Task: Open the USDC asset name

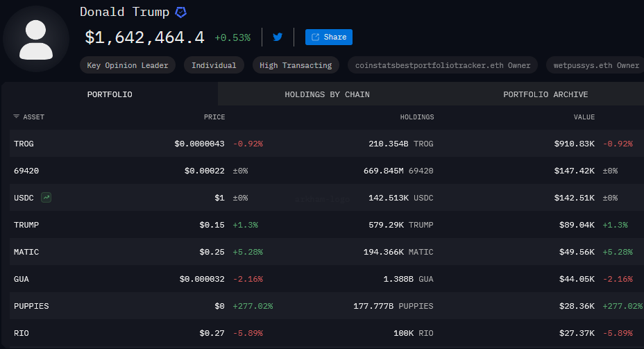Action: [x=24, y=198]
